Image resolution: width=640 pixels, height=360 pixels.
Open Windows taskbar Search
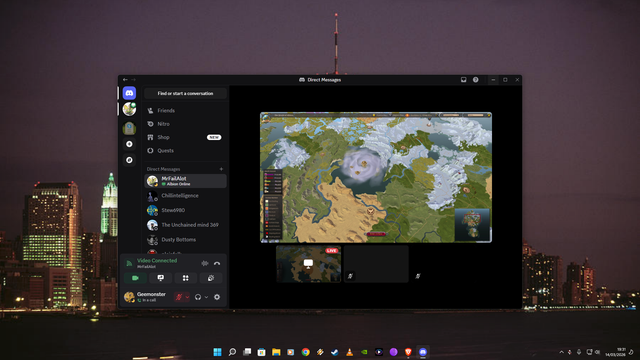(x=232, y=352)
